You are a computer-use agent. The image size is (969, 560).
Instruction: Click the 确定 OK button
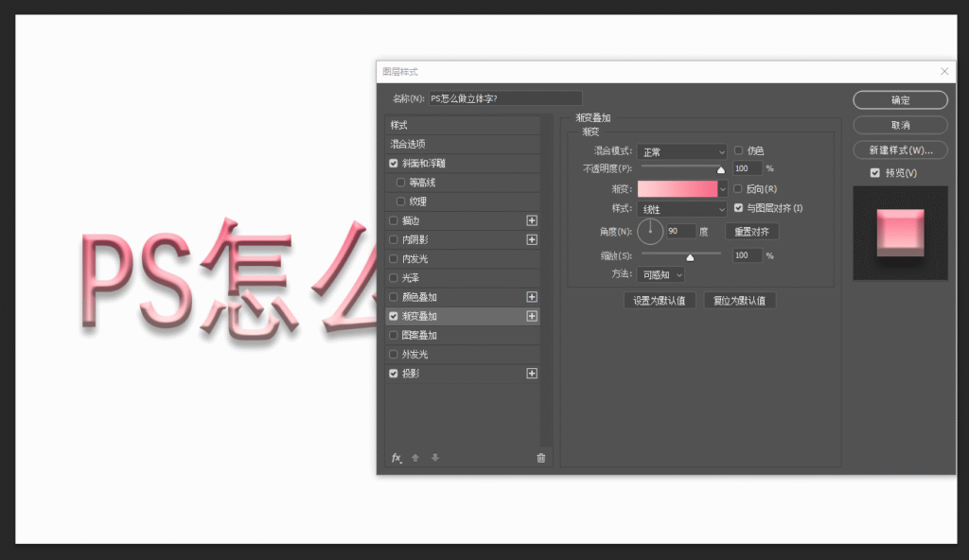pos(900,100)
